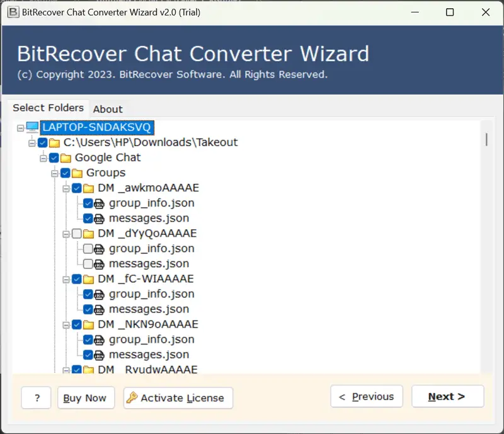Image resolution: width=504 pixels, height=434 pixels.
Task: Check group_info.json under DM _dYyQoAAAAE
Action: pos(88,249)
